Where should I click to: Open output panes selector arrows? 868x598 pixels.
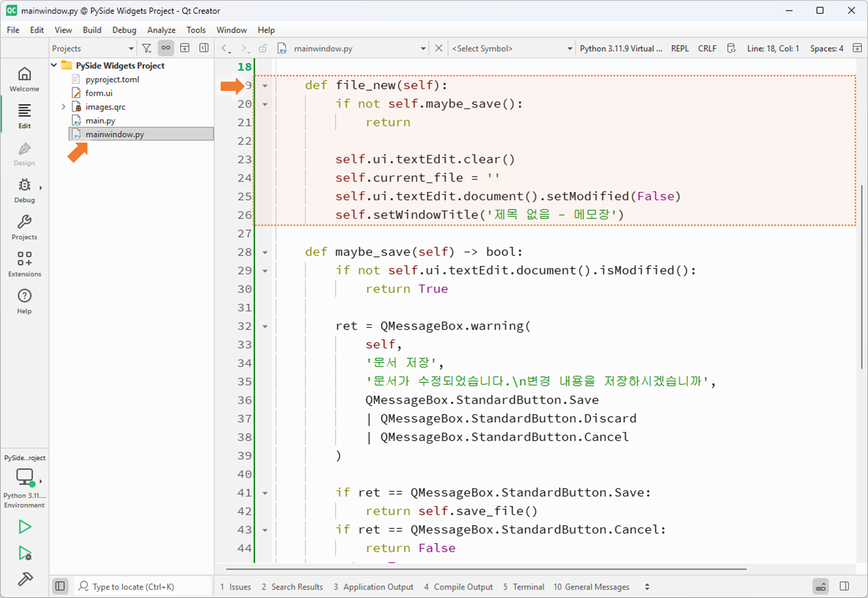(647, 587)
